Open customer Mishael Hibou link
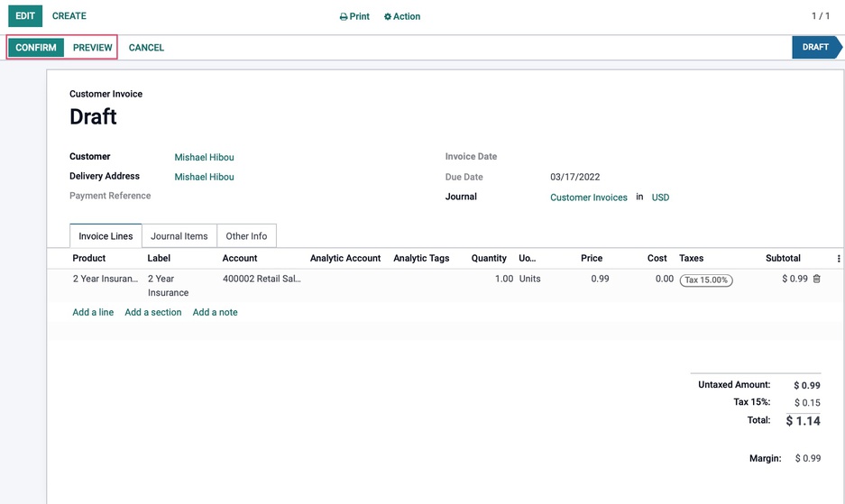The width and height of the screenshot is (845, 504). pyautogui.click(x=204, y=158)
